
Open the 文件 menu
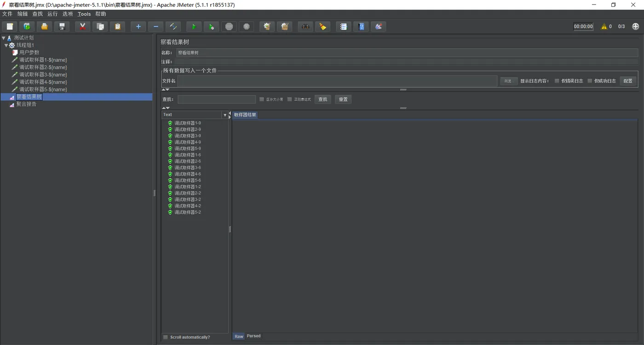point(7,14)
